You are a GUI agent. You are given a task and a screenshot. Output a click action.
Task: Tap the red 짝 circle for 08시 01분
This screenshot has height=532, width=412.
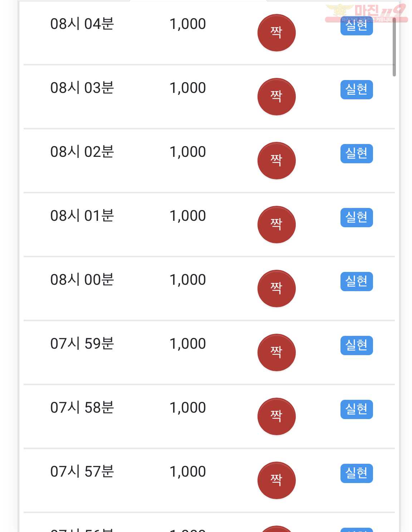(276, 225)
